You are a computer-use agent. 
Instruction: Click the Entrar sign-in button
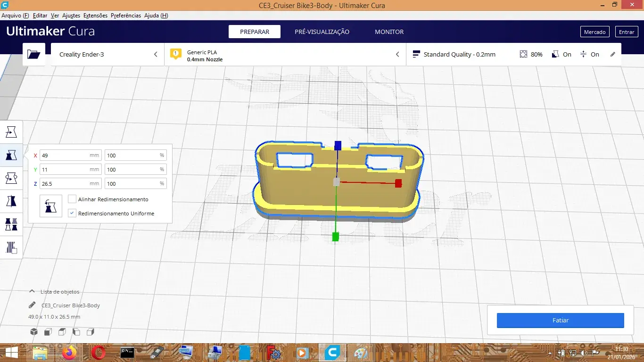coord(627,32)
